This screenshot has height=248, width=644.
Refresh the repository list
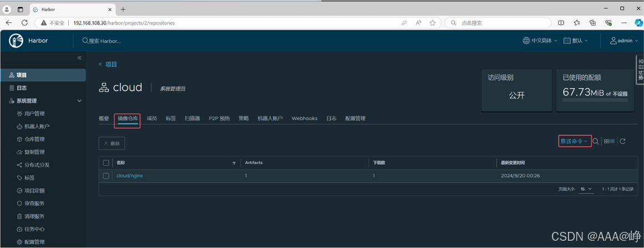point(622,141)
